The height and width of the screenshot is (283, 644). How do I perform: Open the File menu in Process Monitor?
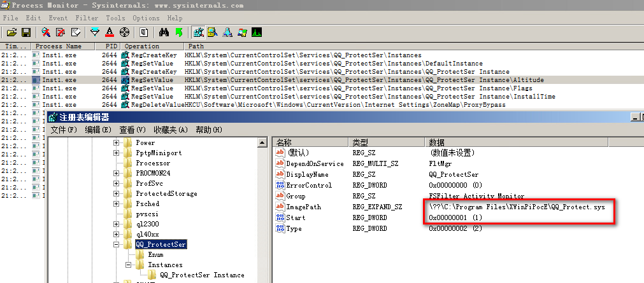point(10,18)
